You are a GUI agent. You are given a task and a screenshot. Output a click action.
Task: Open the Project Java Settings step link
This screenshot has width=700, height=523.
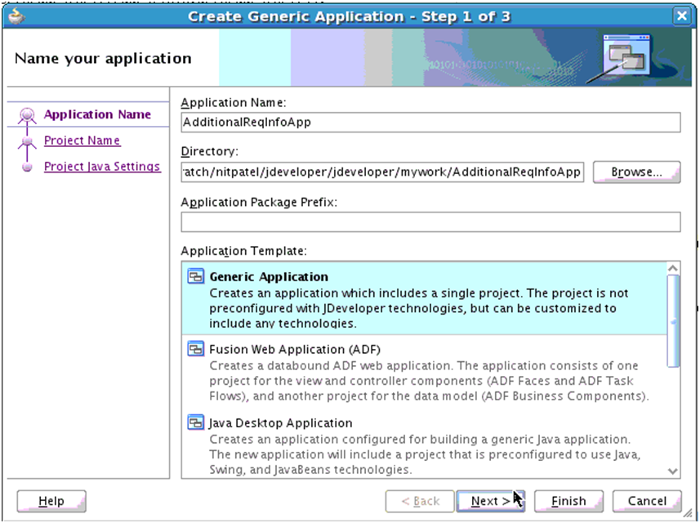click(x=102, y=166)
